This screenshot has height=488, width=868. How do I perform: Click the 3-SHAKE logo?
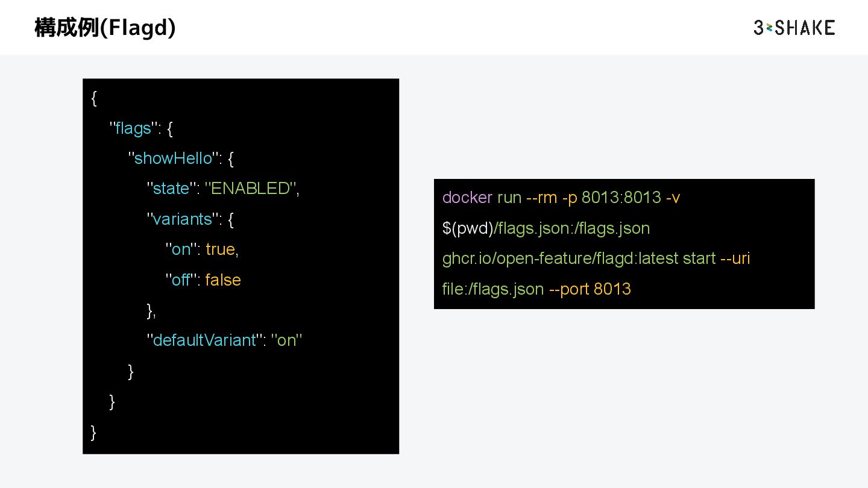point(794,28)
